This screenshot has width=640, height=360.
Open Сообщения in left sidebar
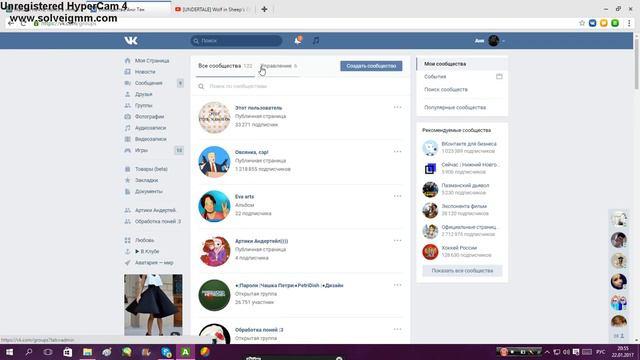[x=149, y=83]
